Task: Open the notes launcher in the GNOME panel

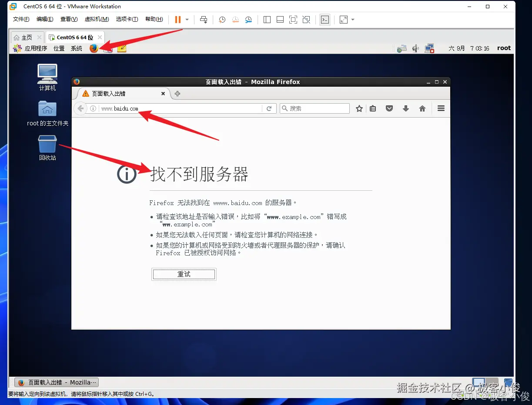Action: pos(122,48)
